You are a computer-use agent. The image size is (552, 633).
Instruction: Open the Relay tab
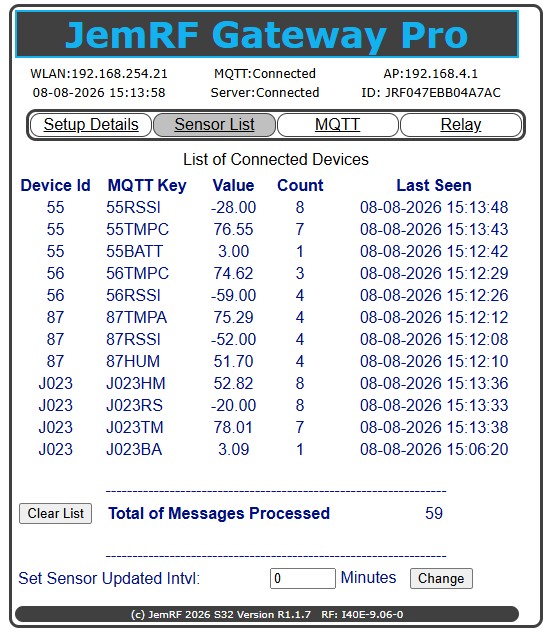[x=461, y=125]
